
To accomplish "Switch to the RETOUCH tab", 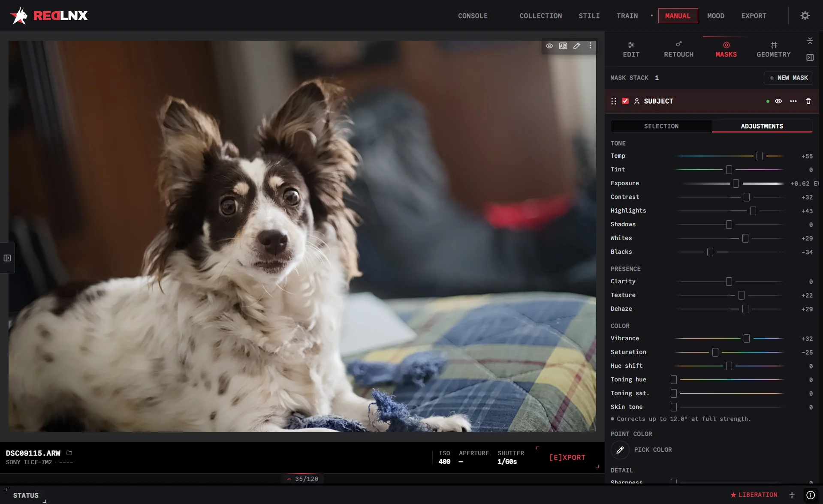I will tap(678, 50).
